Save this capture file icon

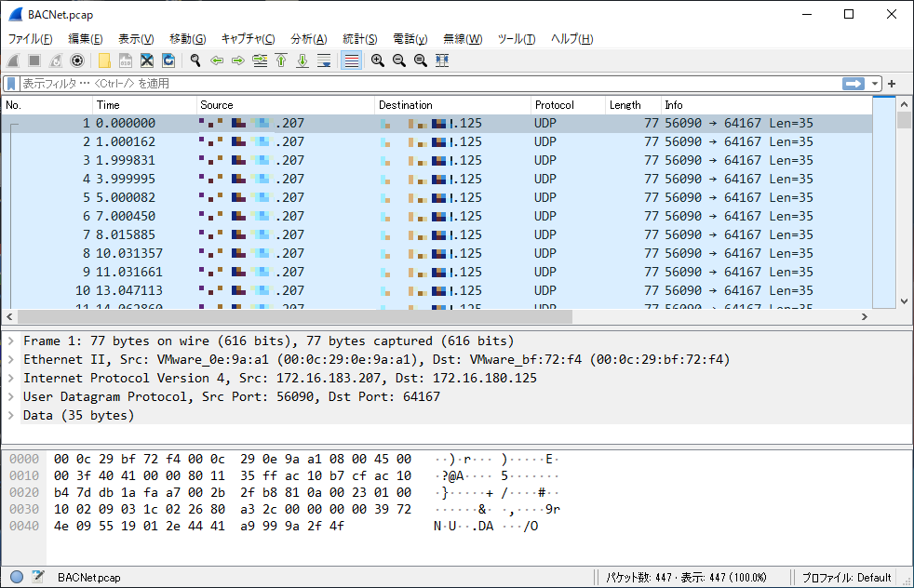coord(126,60)
